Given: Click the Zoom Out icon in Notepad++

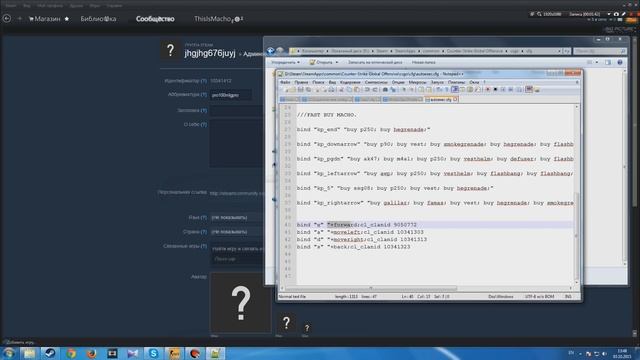Looking at the screenshot, I should point(412,89).
